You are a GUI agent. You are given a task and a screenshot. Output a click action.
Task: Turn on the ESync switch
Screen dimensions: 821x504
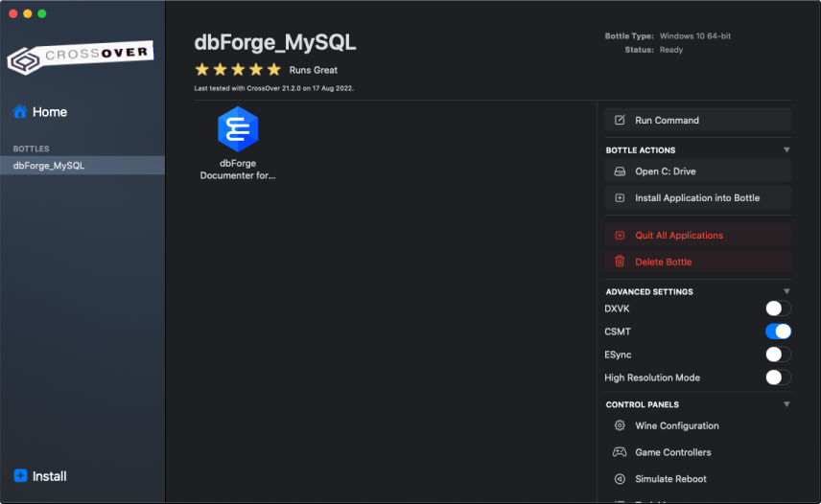[x=778, y=355]
